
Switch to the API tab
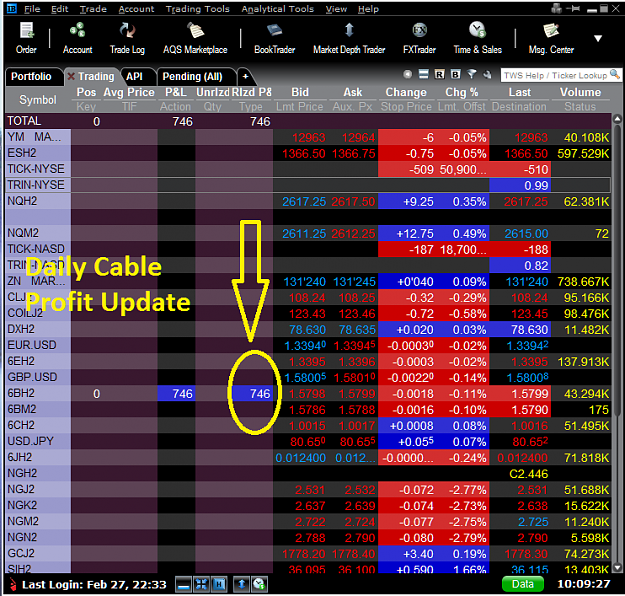click(x=134, y=76)
